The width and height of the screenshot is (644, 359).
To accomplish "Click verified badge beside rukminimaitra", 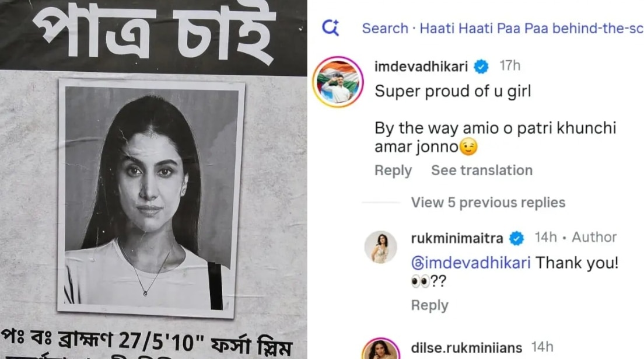I will [516, 238].
